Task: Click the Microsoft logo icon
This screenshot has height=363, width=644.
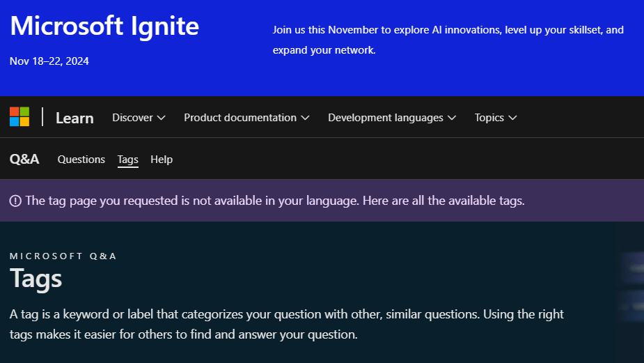Action: (x=19, y=117)
